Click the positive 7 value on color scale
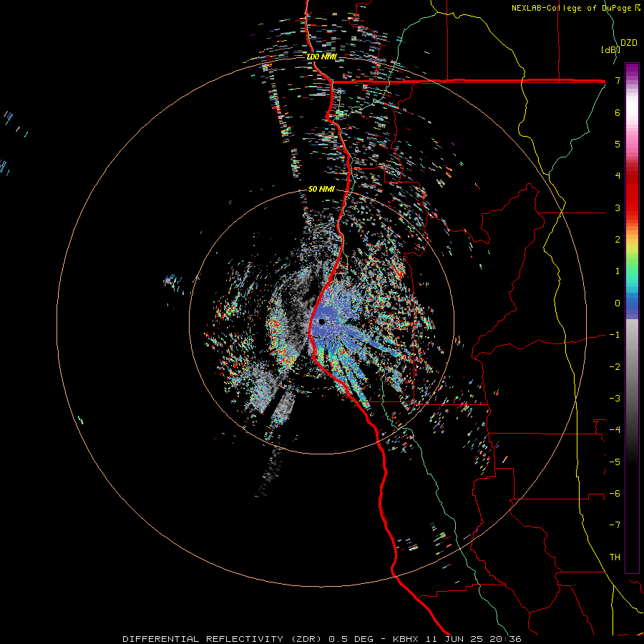Screen dimensions: 644x644 618,80
